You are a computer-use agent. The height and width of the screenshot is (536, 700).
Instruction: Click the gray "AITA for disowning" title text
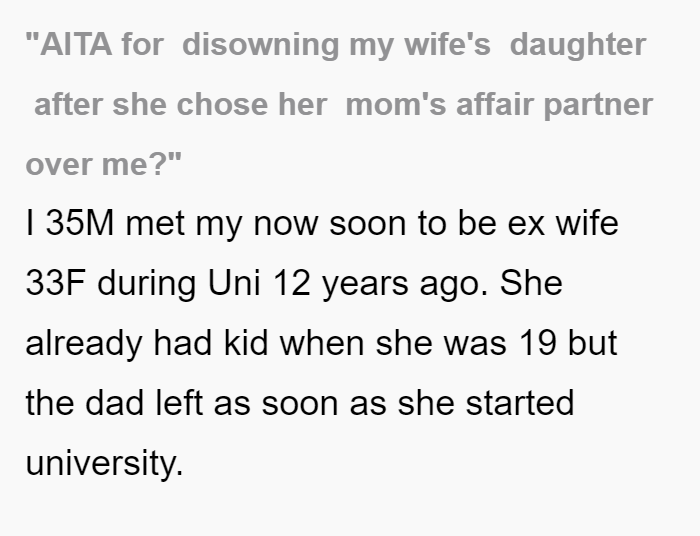184,46
